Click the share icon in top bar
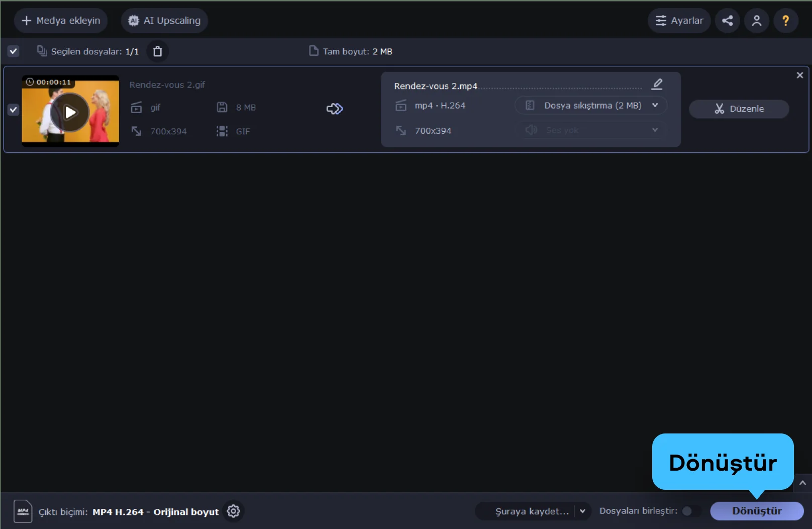812x529 pixels. pos(727,21)
